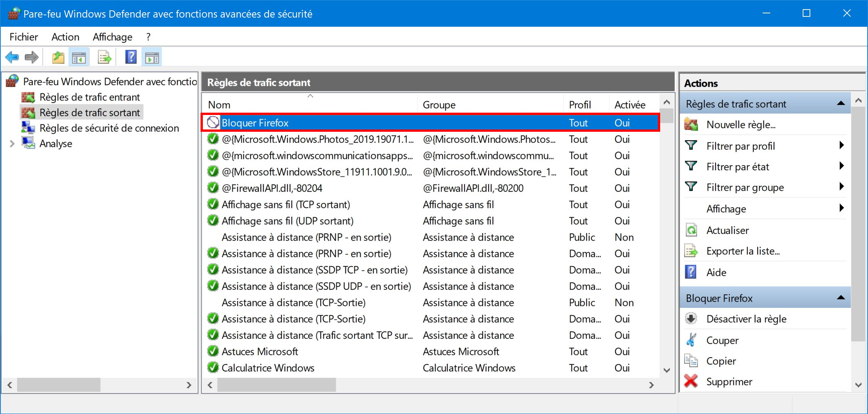This screenshot has height=414, width=868.
Task: Sort rules by the Activée column header
Action: [635, 104]
